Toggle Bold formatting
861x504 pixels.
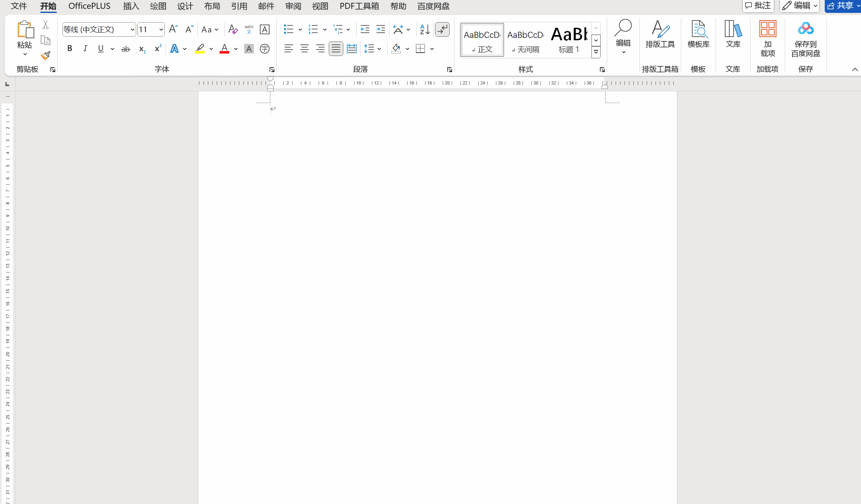pyautogui.click(x=70, y=49)
